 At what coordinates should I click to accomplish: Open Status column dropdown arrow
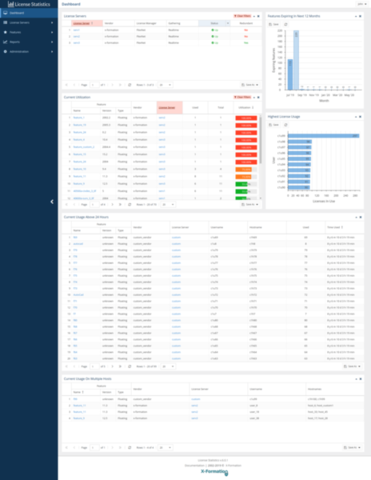(228, 23)
